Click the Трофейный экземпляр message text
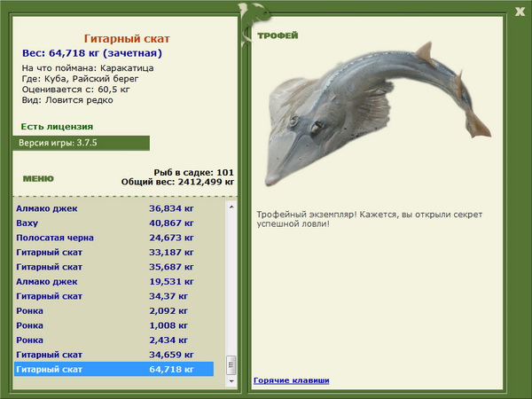532x399 pixels. pos(370,219)
